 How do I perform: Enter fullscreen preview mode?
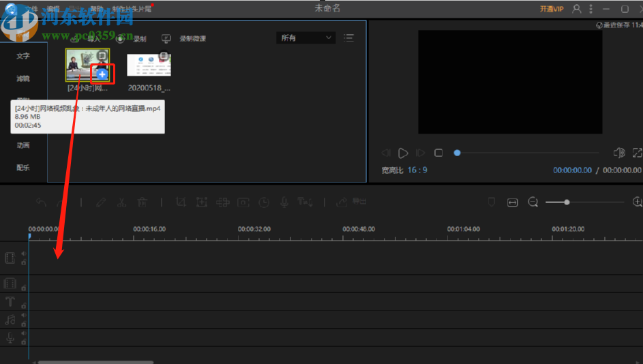(x=637, y=153)
